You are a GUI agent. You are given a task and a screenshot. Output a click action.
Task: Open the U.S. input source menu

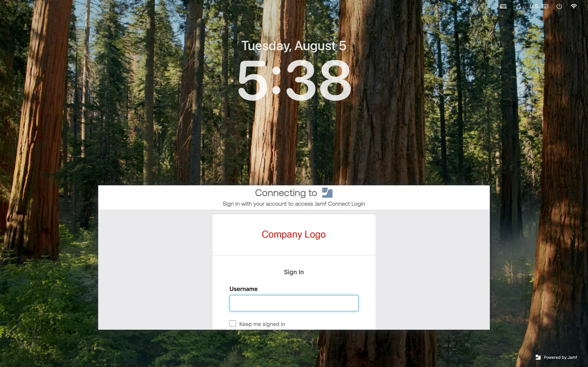pyautogui.click(x=534, y=6)
